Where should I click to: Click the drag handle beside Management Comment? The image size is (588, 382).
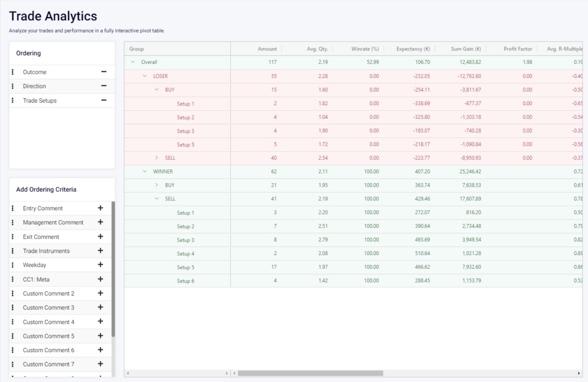[x=13, y=222]
